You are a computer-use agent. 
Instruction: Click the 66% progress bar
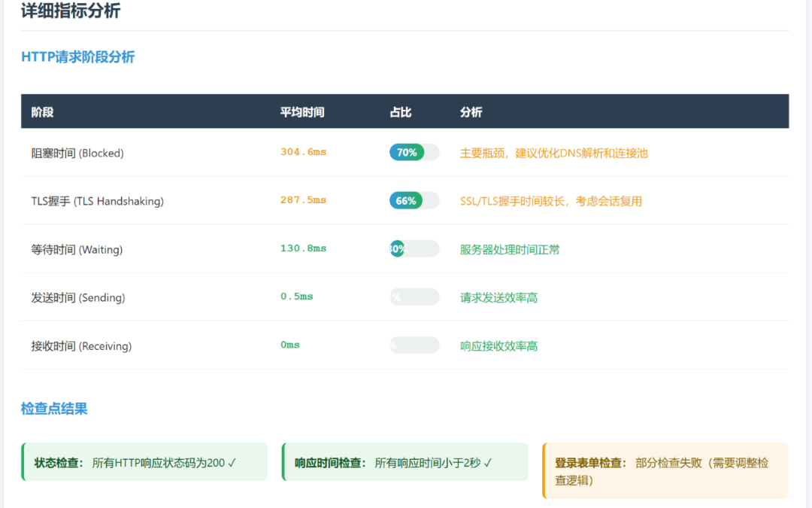[x=414, y=201]
